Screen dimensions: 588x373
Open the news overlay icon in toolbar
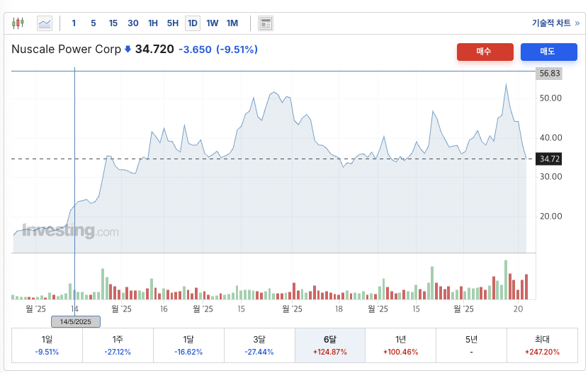(266, 23)
